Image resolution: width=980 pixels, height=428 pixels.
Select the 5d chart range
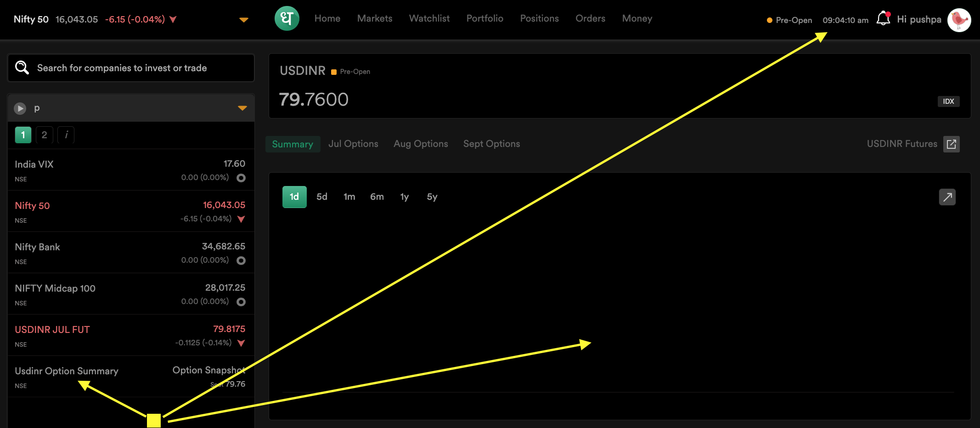[x=321, y=197]
